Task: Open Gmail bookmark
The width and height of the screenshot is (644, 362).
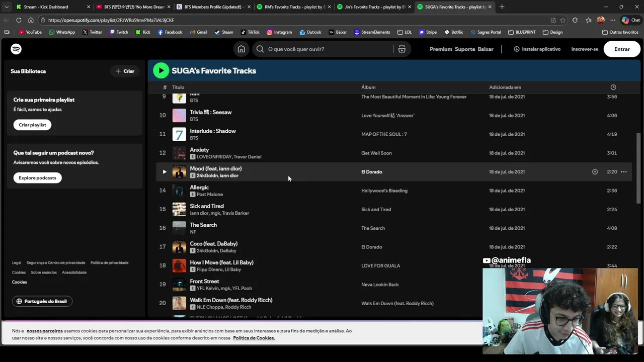Action: pos(198,32)
